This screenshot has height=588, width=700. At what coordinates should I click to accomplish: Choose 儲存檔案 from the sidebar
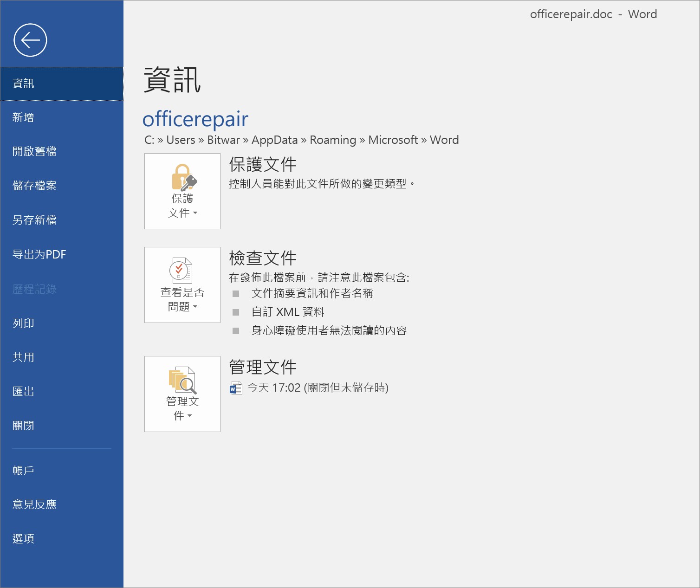click(62, 186)
